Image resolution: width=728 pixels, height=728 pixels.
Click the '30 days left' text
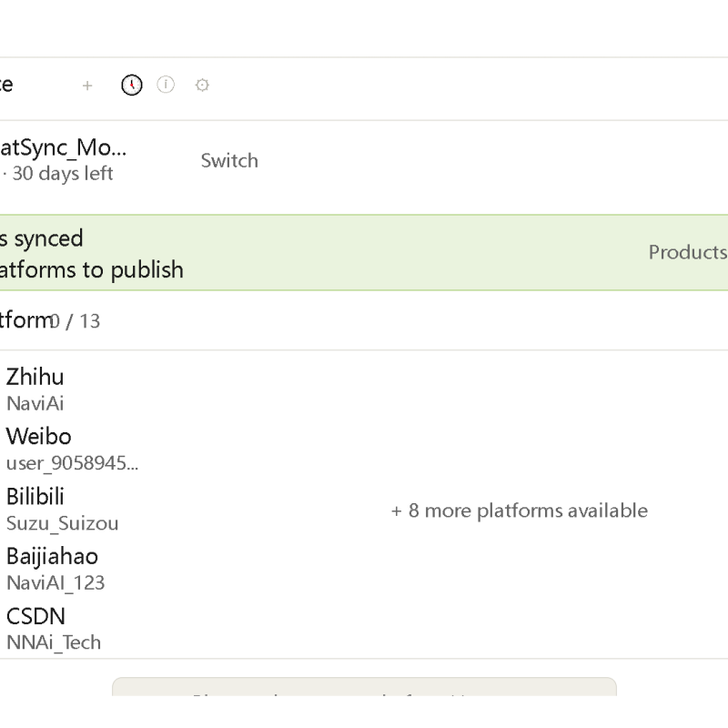click(x=62, y=174)
